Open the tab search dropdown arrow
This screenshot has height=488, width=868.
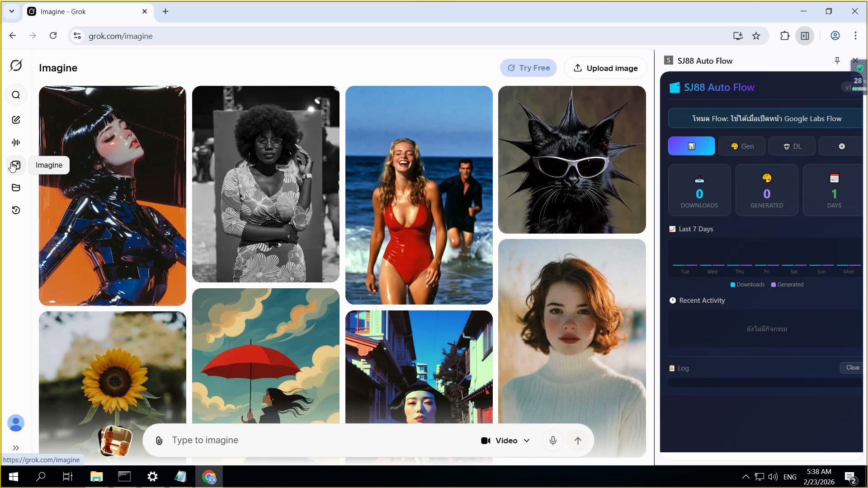coord(12,11)
